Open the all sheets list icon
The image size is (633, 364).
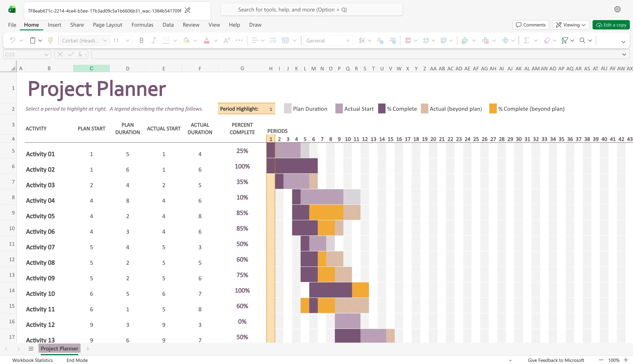pyautogui.click(x=31, y=348)
